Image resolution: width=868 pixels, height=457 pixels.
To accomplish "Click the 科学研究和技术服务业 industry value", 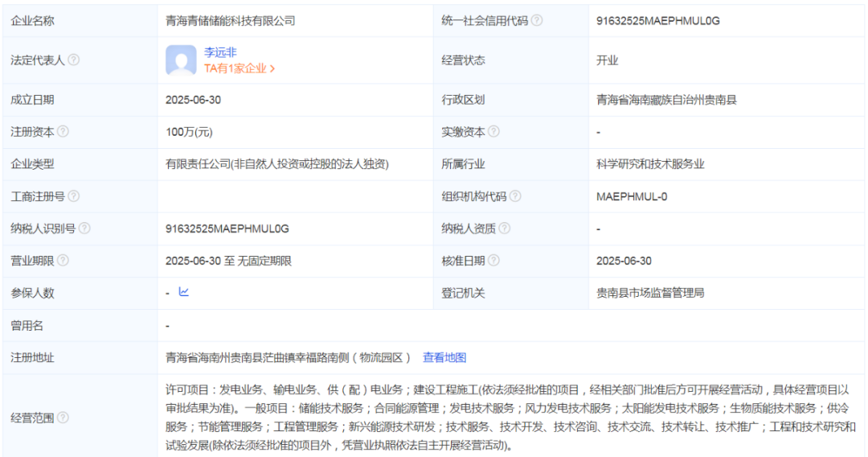I will tap(650, 164).
